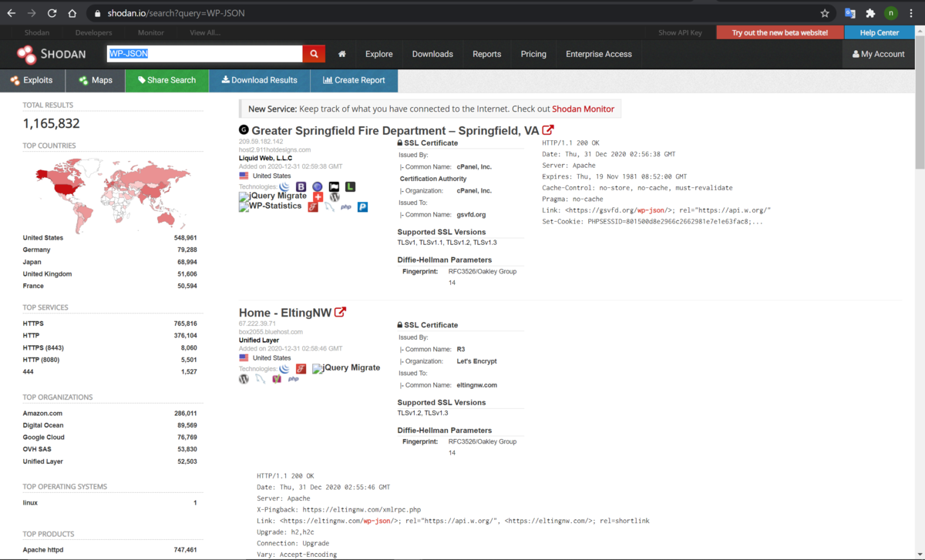Open Chrome extensions puzzle icon
Viewport: 925px width, 560px height.
pyautogui.click(x=870, y=13)
